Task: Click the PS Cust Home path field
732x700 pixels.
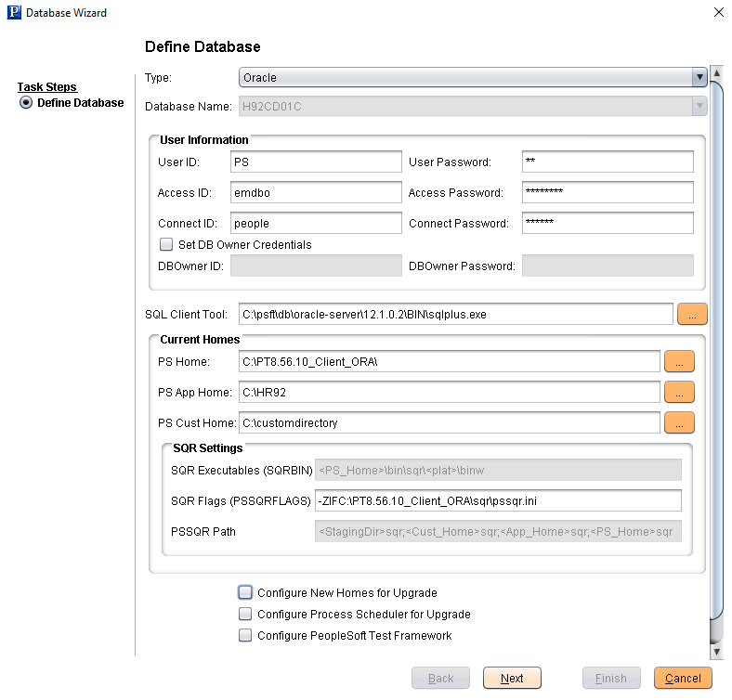Action: coord(449,422)
